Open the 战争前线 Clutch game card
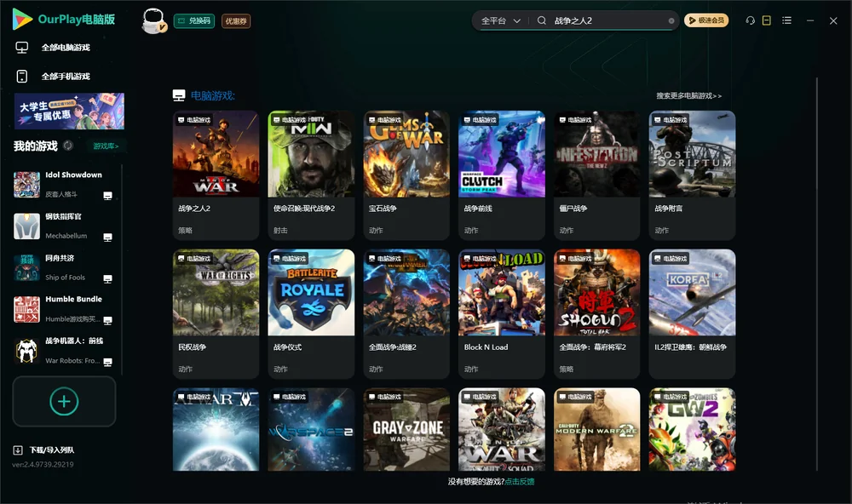This screenshot has height=504, width=852. pyautogui.click(x=502, y=175)
